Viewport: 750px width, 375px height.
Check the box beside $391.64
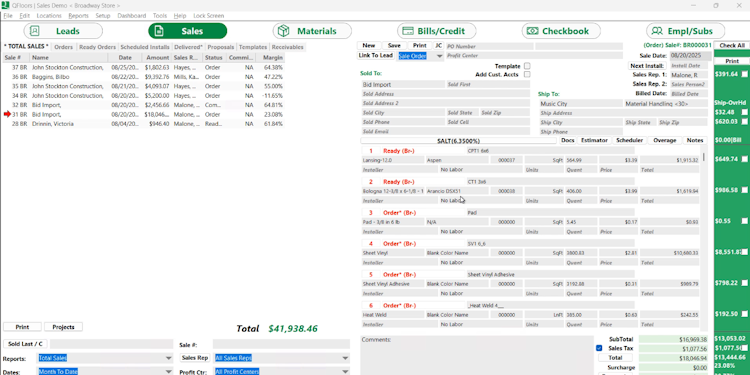745,74
